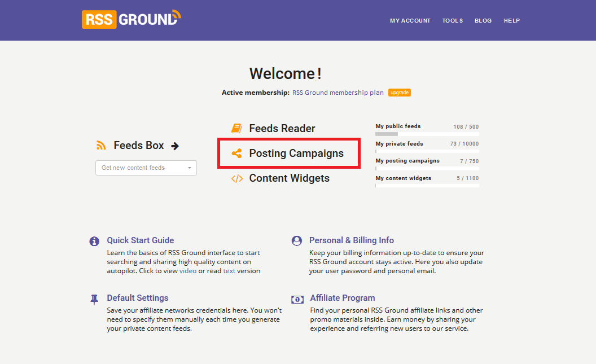Image resolution: width=596 pixels, height=364 pixels.
Task: Click the My content widgets label
Action: [404, 178]
